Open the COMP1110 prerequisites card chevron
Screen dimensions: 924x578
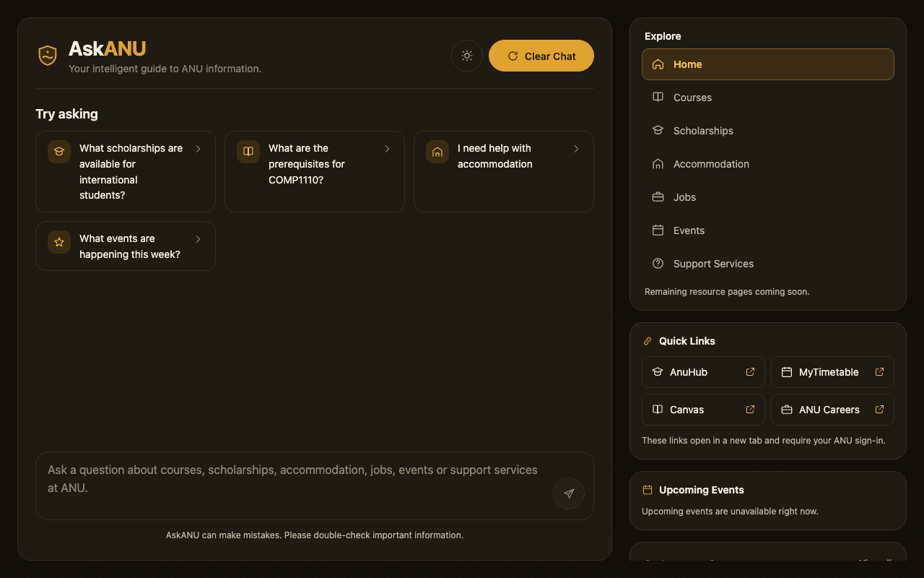(x=387, y=149)
